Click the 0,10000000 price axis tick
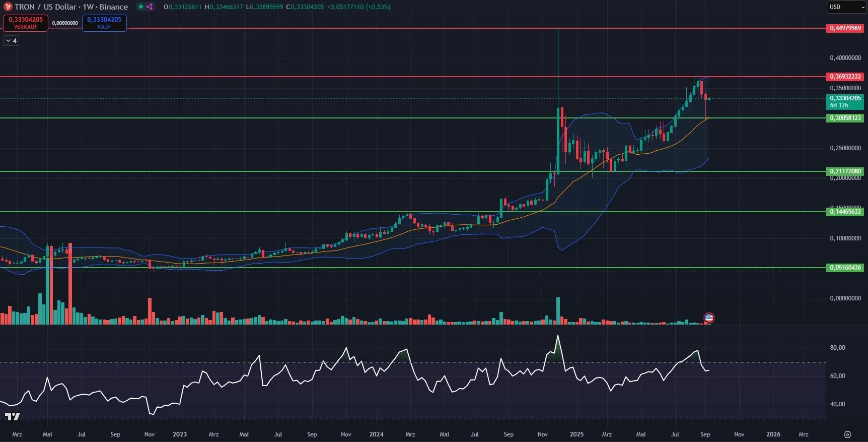 coord(845,238)
